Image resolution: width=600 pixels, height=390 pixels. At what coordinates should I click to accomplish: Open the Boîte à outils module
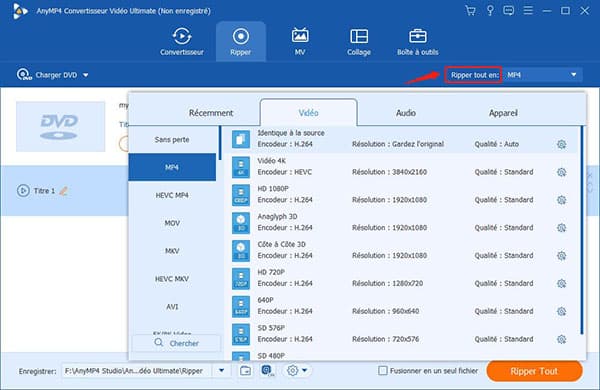point(417,41)
